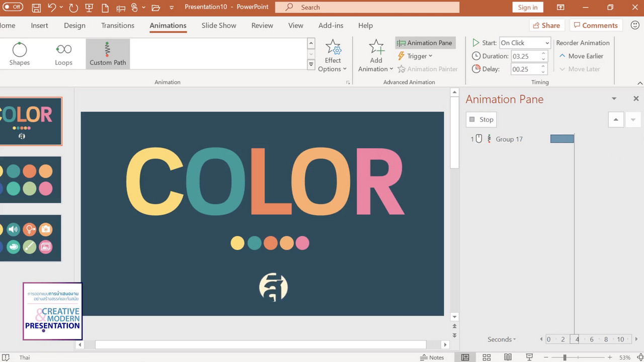Select the Custom Path animation
Screen dimensions: 644x362
108,54
